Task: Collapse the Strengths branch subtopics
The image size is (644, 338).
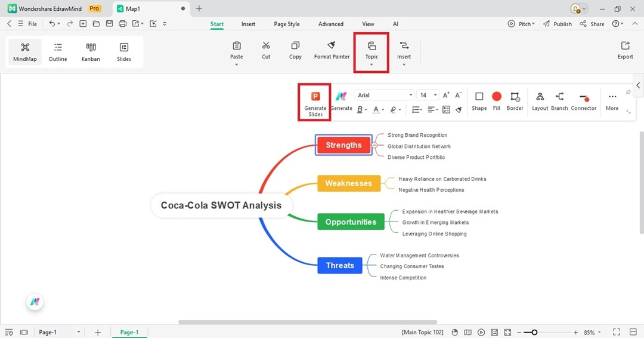Action: click(374, 145)
